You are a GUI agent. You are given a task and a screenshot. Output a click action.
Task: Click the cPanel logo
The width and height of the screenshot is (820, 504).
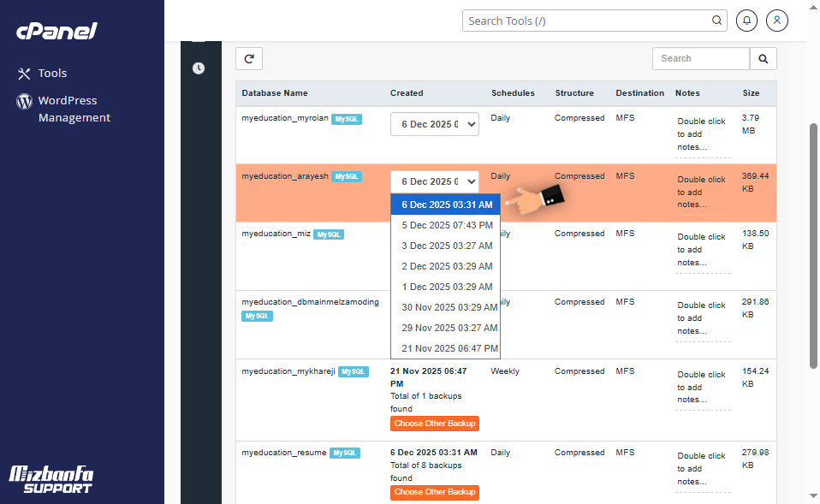[56, 32]
